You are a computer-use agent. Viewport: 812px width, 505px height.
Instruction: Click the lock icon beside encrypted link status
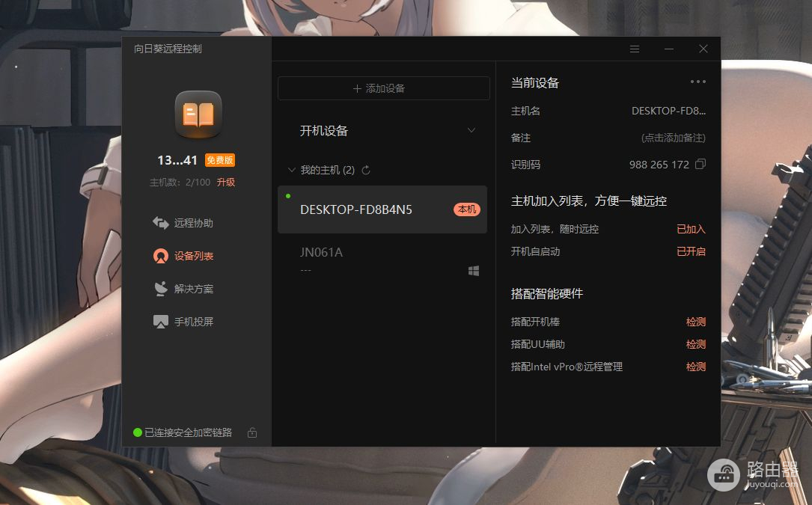point(252,432)
